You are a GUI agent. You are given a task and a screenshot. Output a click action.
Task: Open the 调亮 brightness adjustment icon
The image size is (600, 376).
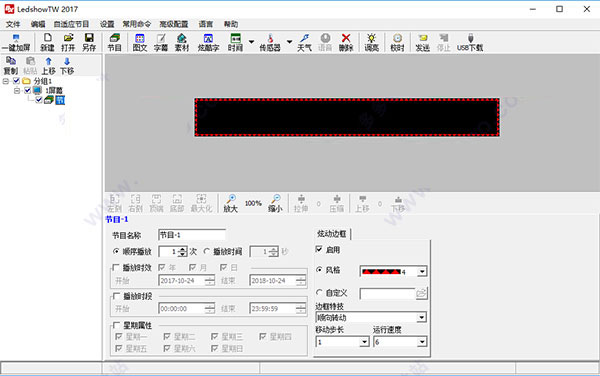coord(371,42)
